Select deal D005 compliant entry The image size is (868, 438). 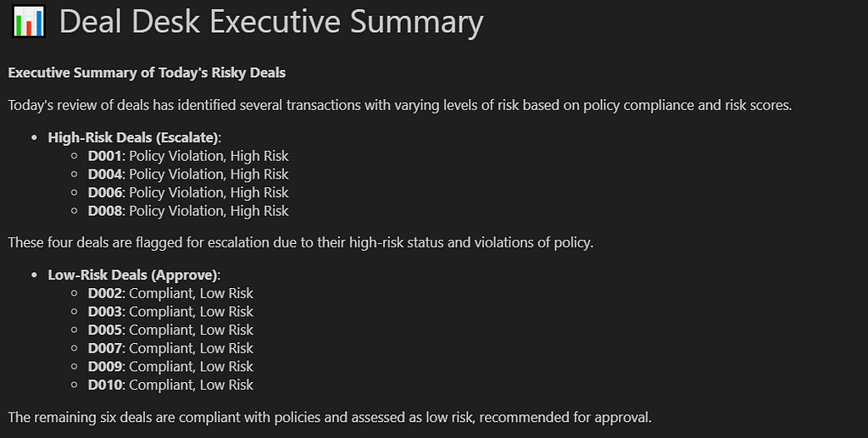pyautogui.click(x=170, y=330)
